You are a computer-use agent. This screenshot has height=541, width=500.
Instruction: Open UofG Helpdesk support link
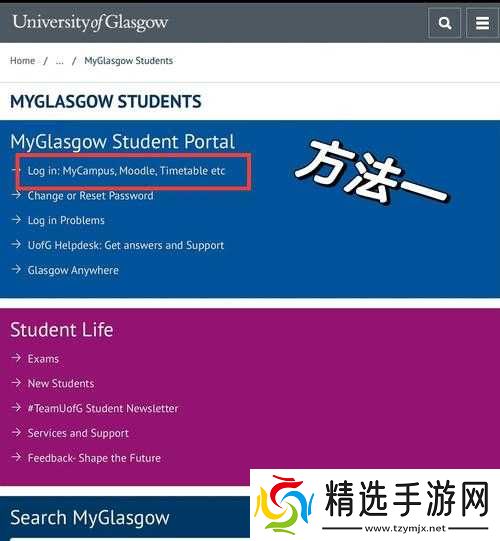[126, 245]
